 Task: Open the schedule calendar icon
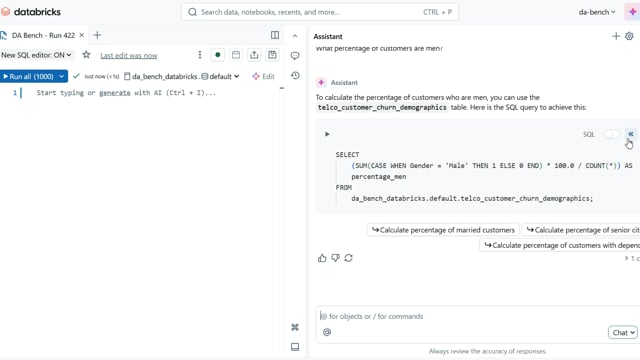(236, 55)
